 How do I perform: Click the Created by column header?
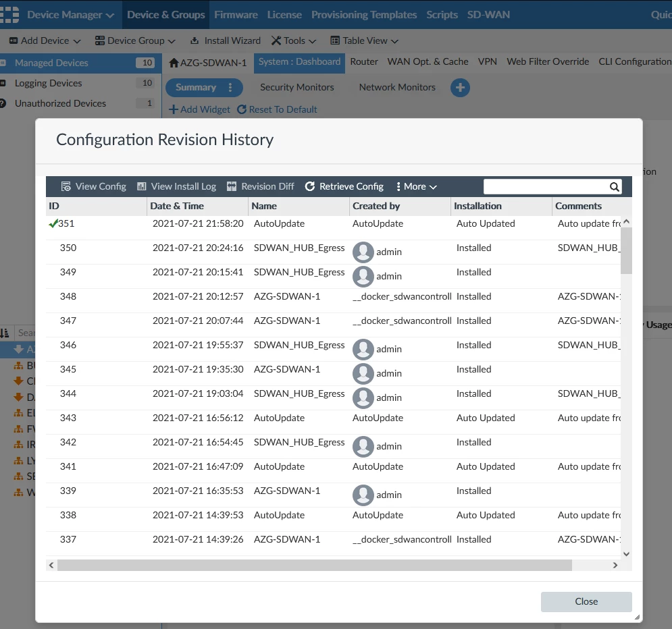pos(400,206)
